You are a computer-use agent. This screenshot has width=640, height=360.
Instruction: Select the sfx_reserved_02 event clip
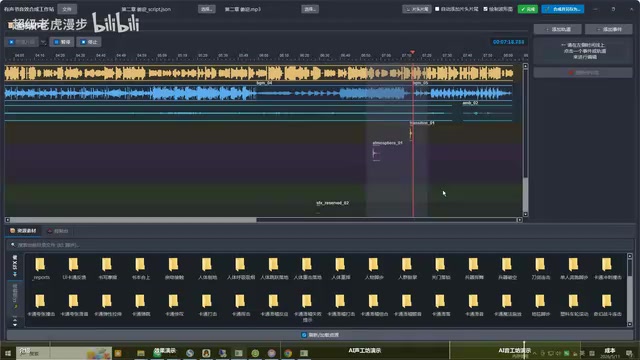click(332, 203)
